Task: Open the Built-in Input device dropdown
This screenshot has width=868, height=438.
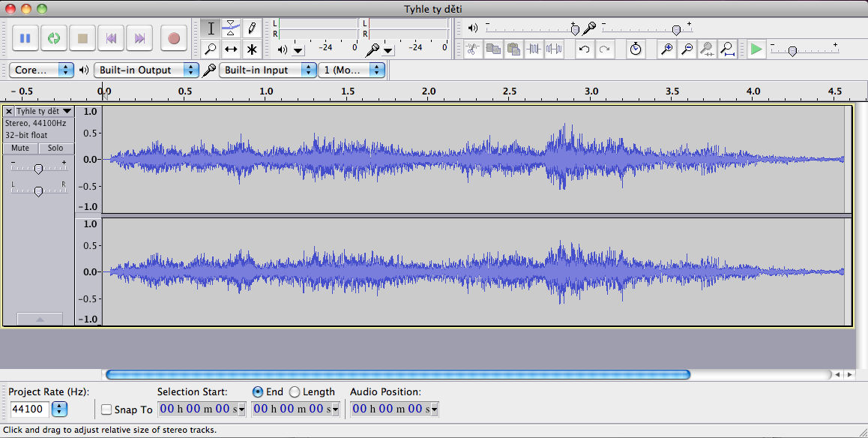Action: pos(267,70)
